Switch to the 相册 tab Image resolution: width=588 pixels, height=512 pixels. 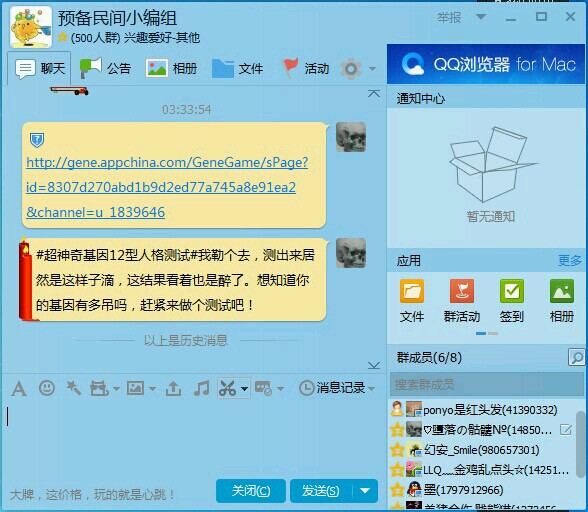pyautogui.click(x=171, y=68)
